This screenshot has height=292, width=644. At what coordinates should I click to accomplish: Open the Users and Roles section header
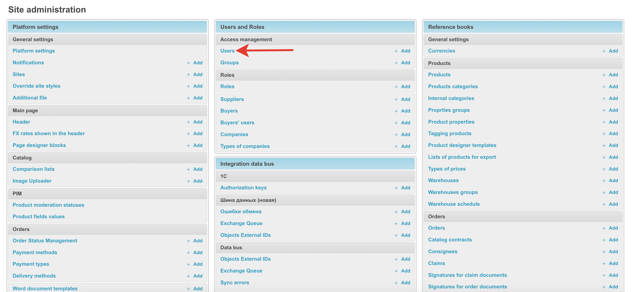[x=242, y=27]
